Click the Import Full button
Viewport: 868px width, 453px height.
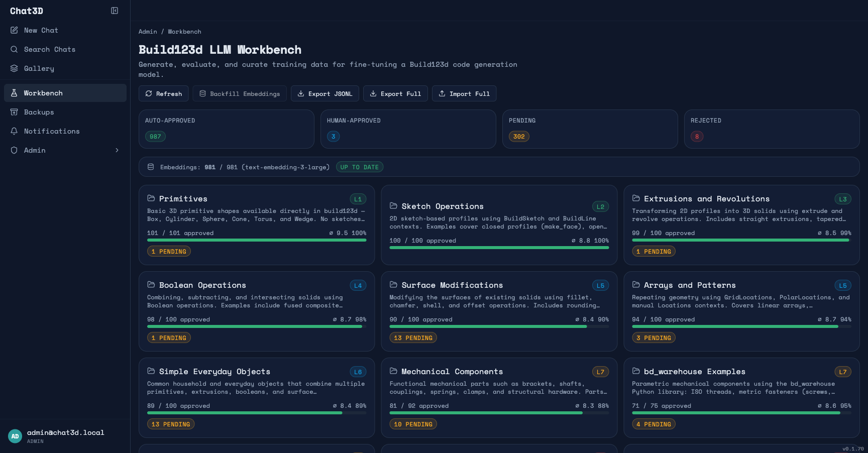(x=464, y=93)
